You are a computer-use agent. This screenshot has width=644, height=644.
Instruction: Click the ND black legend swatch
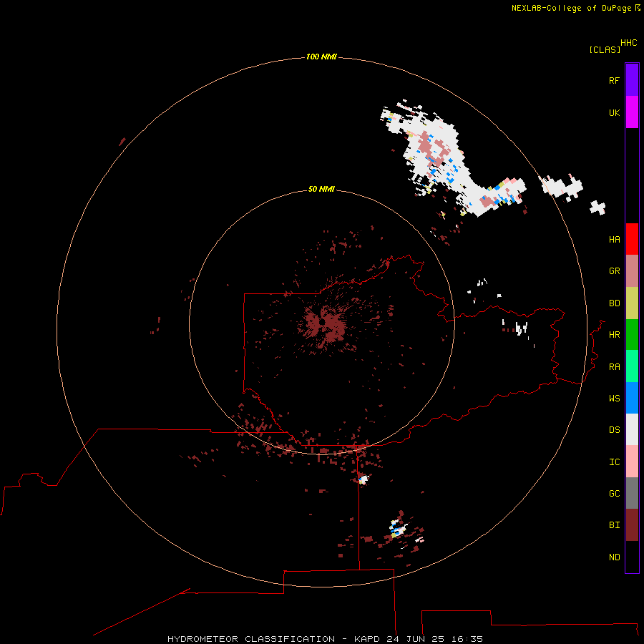(632, 557)
